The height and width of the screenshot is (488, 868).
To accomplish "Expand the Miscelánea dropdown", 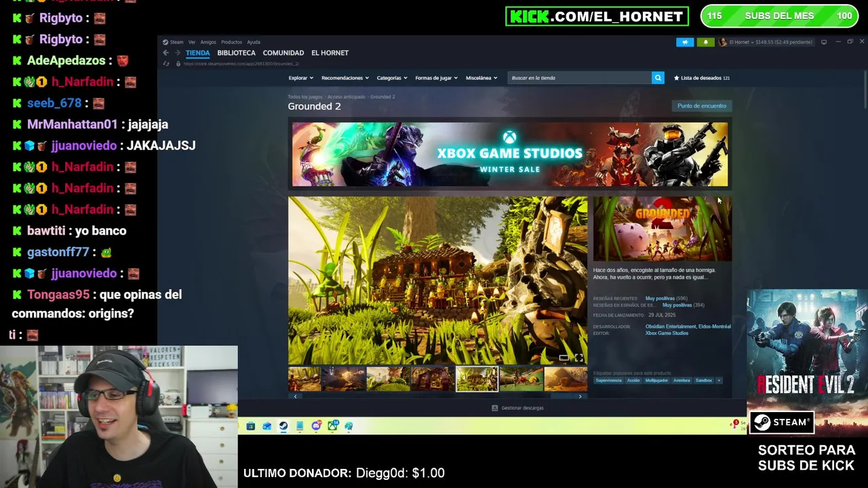I will pyautogui.click(x=481, y=78).
